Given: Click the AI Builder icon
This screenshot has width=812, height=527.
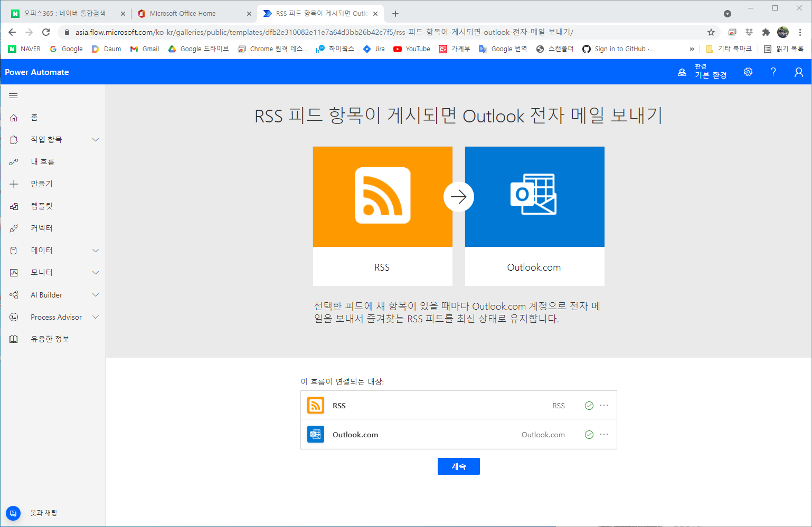Looking at the screenshot, I should click(14, 295).
